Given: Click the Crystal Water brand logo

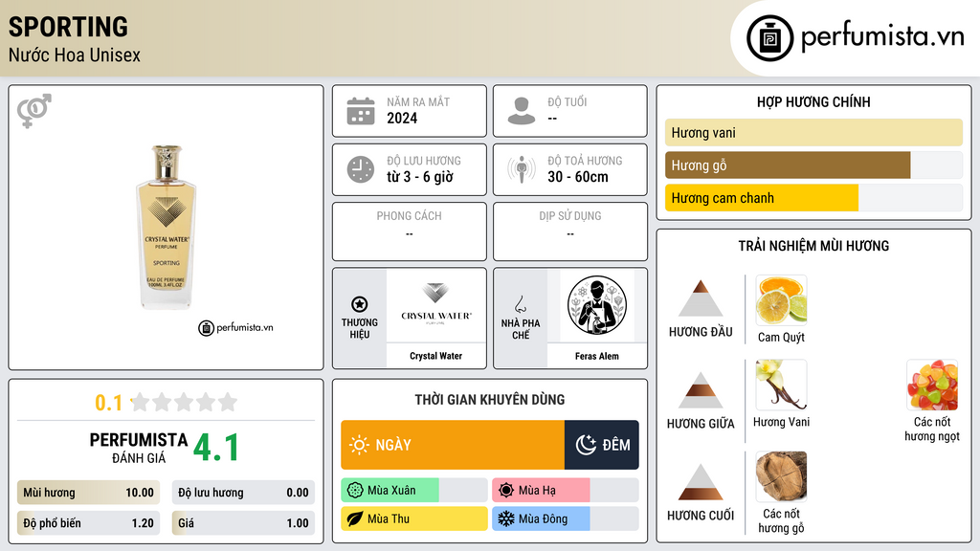Looking at the screenshot, I should click(436, 305).
